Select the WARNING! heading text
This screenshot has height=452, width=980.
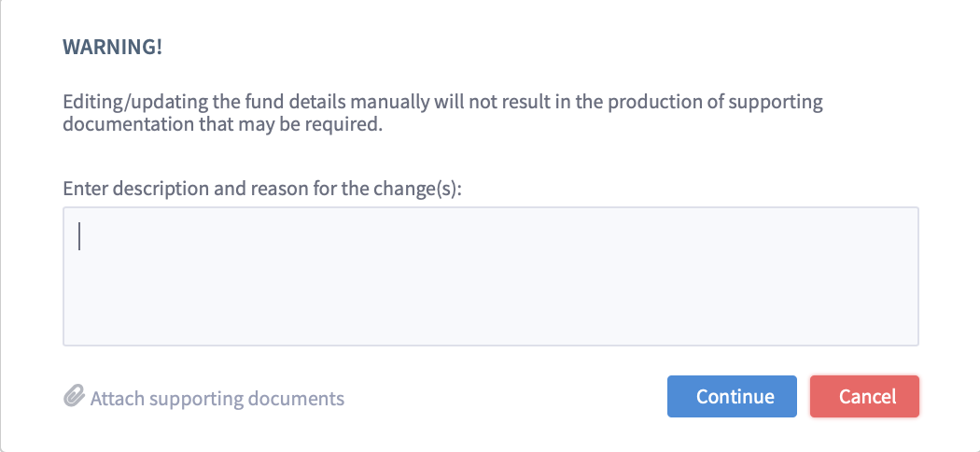113,47
